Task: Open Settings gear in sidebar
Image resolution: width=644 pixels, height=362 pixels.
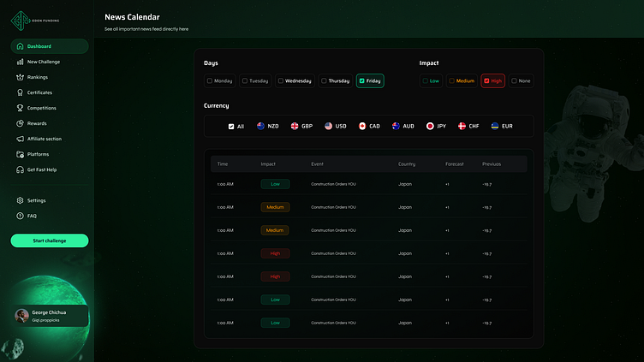Action: coord(20,200)
